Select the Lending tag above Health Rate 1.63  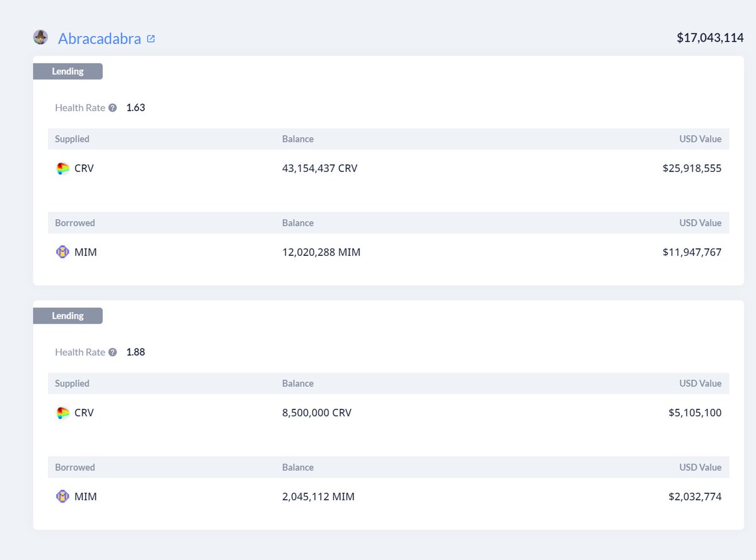tap(67, 71)
